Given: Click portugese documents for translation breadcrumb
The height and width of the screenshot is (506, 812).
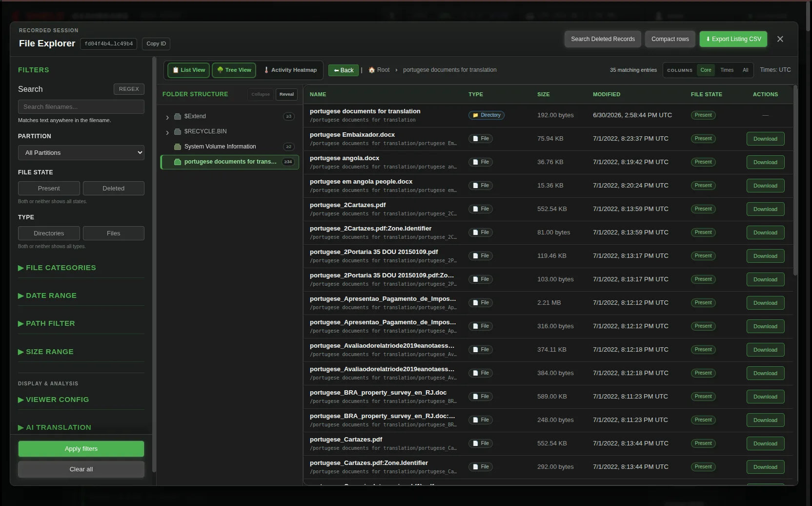Looking at the screenshot, I should [449, 70].
